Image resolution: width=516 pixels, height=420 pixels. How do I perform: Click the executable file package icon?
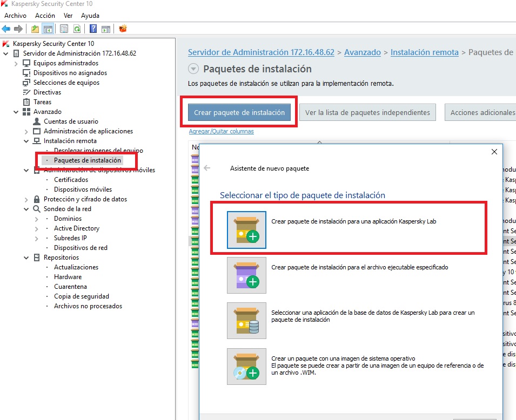click(x=246, y=275)
